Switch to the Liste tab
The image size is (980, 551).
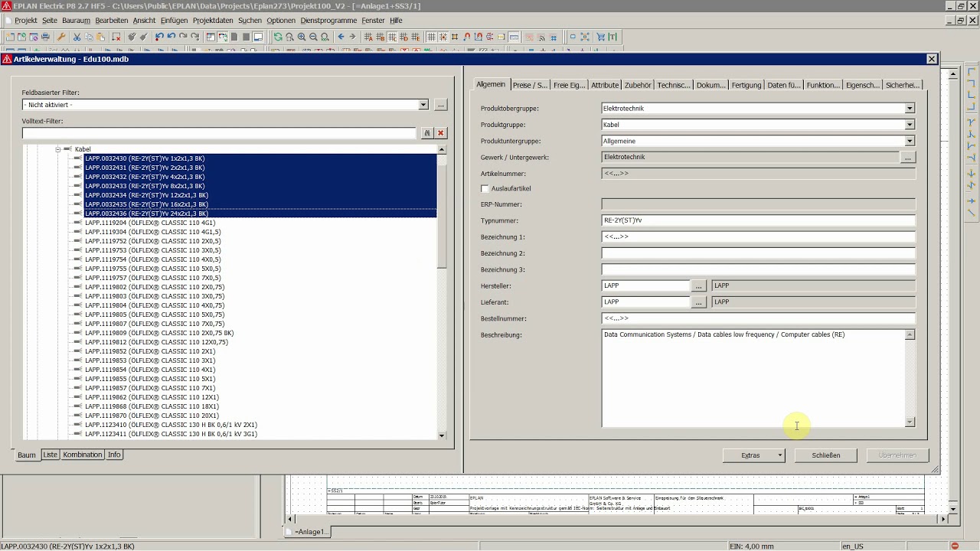[x=50, y=455]
